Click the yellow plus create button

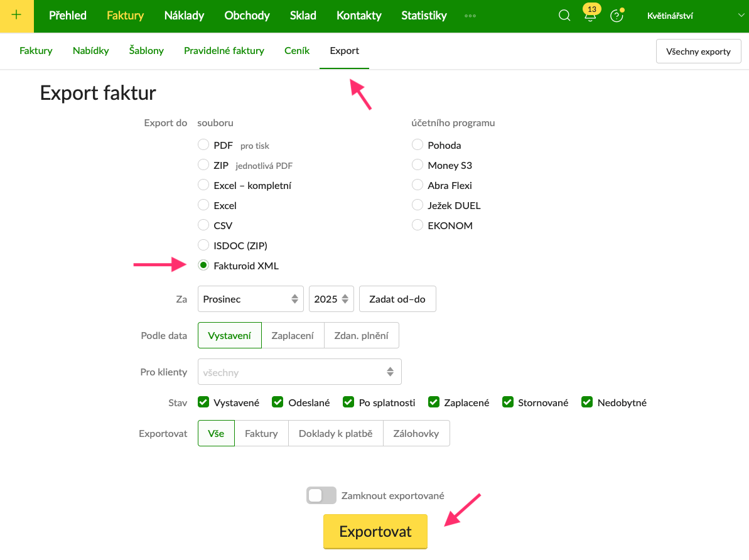[x=16, y=16]
